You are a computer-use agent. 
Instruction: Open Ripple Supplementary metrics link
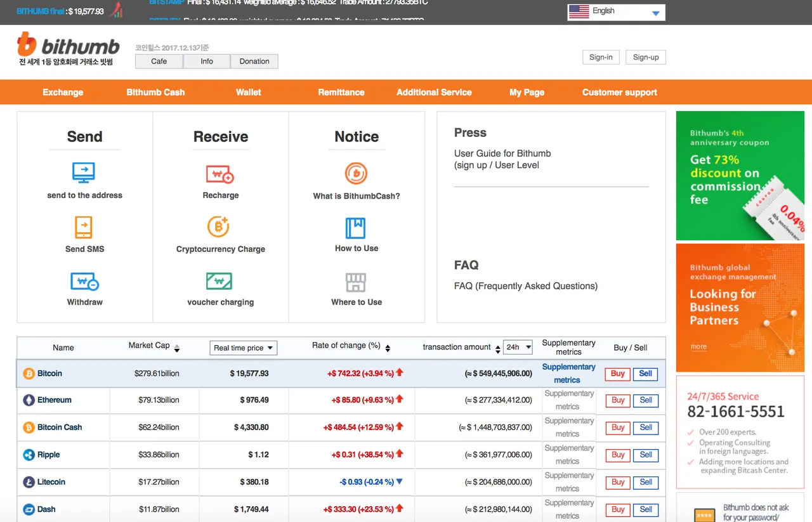tap(568, 455)
